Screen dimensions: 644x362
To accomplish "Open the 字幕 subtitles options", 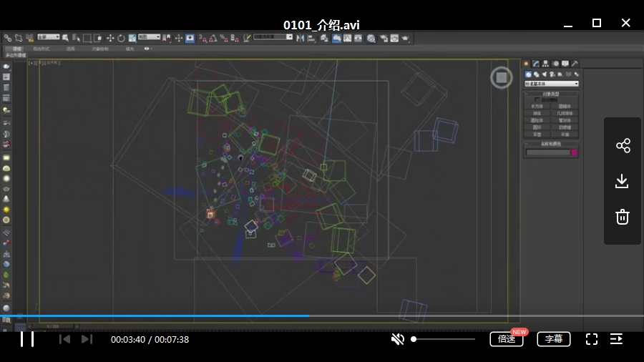I will (554, 339).
